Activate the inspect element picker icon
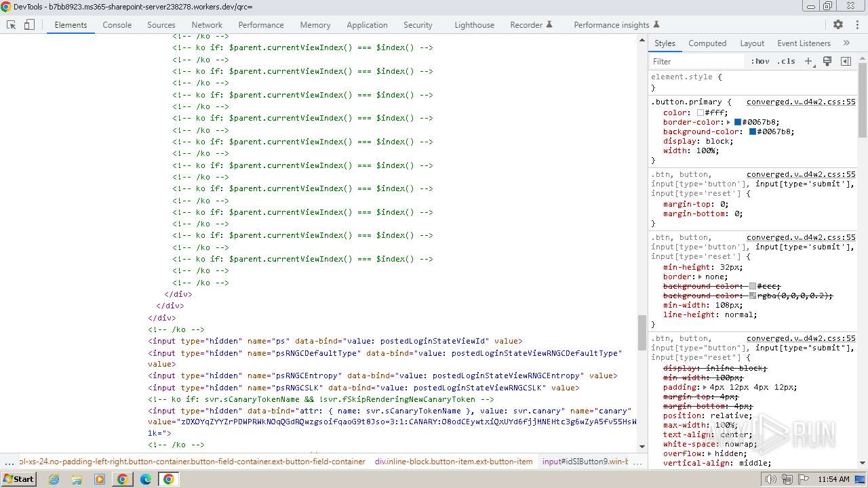Image resolution: width=868 pixels, height=488 pixels. pos(11,24)
